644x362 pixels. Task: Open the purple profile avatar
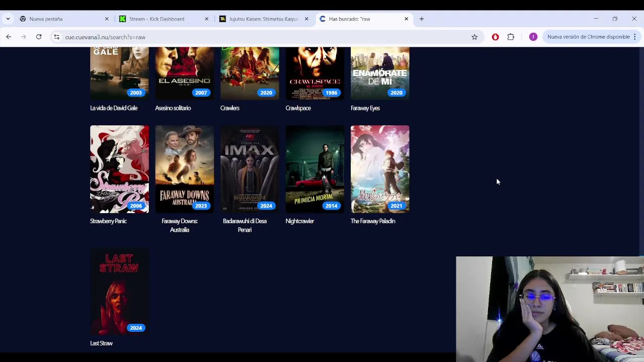point(533,37)
